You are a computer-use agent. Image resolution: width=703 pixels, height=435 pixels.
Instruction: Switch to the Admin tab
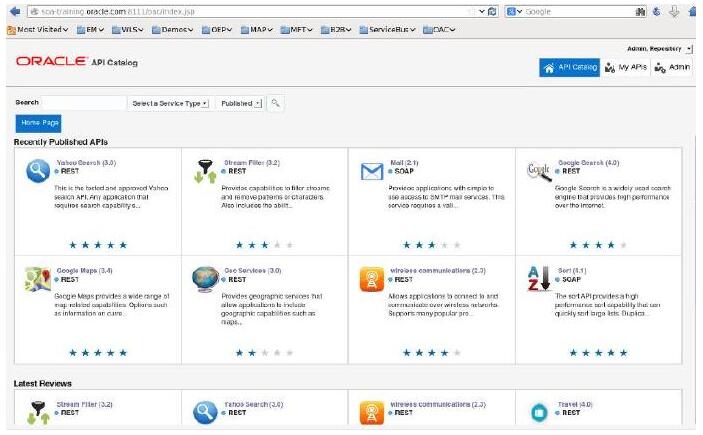point(672,68)
